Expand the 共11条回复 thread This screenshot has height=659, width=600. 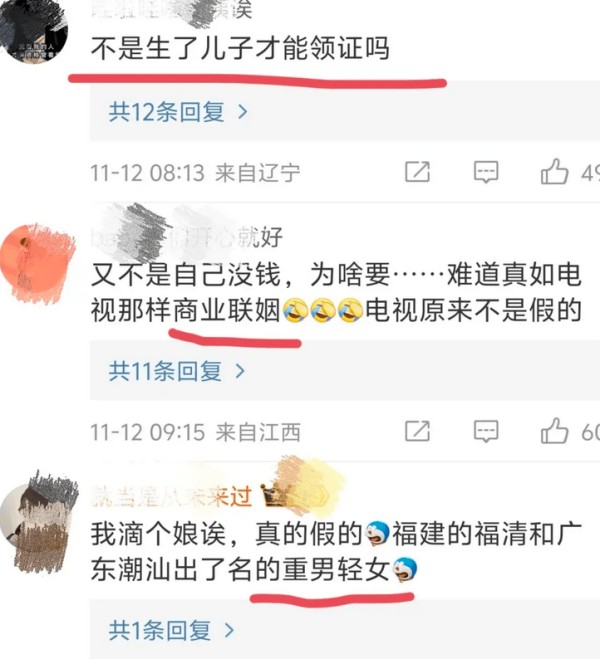[177, 372]
